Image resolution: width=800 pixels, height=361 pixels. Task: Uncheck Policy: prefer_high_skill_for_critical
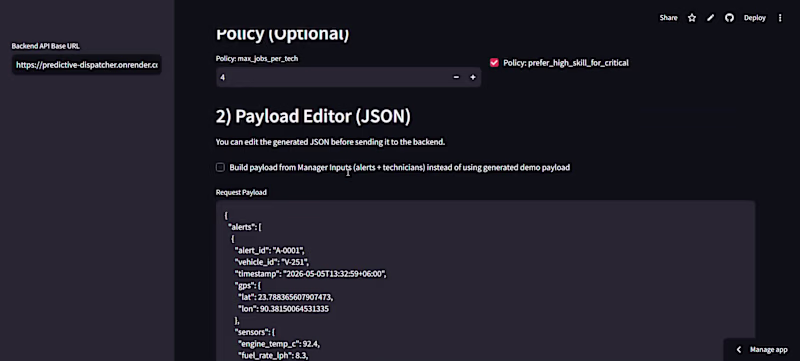494,63
